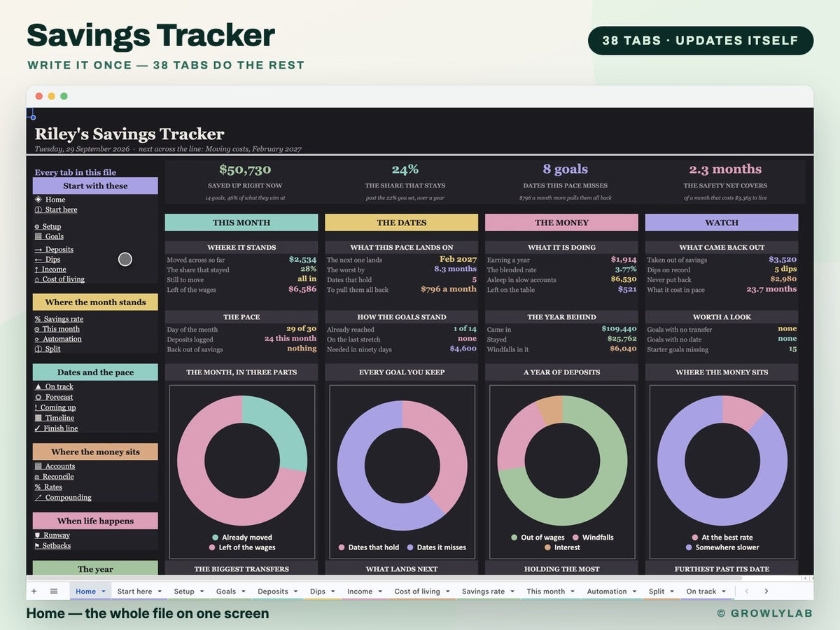Switch to the Deposits sheet tab
Viewport: 840px width, 630px height.
pyautogui.click(x=278, y=591)
